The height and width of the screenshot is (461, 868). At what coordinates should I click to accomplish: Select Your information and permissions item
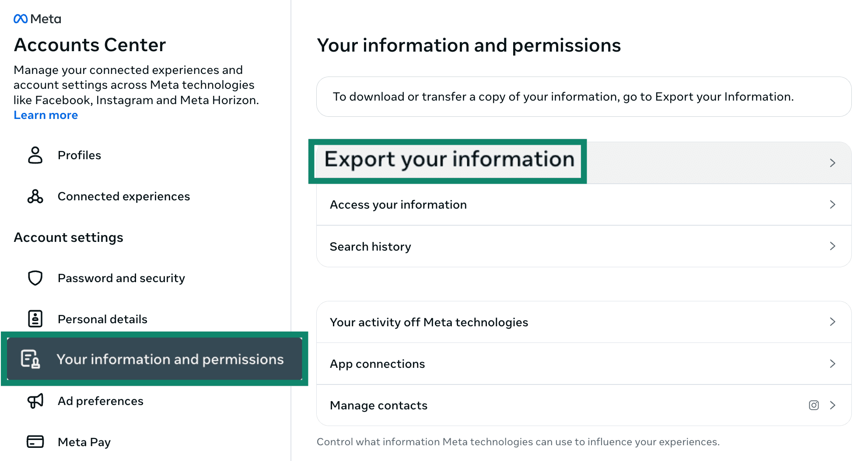point(154,359)
